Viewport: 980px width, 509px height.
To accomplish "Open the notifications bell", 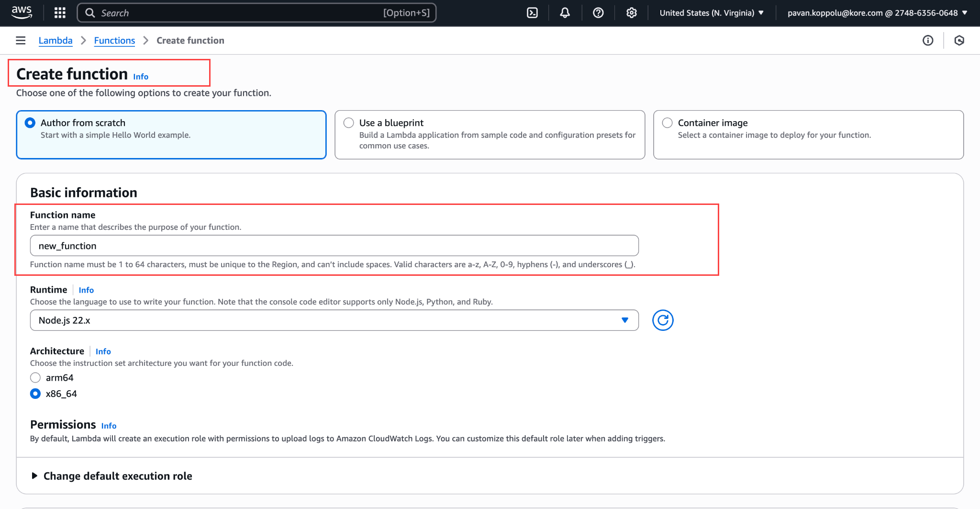I will (x=565, y=13).
